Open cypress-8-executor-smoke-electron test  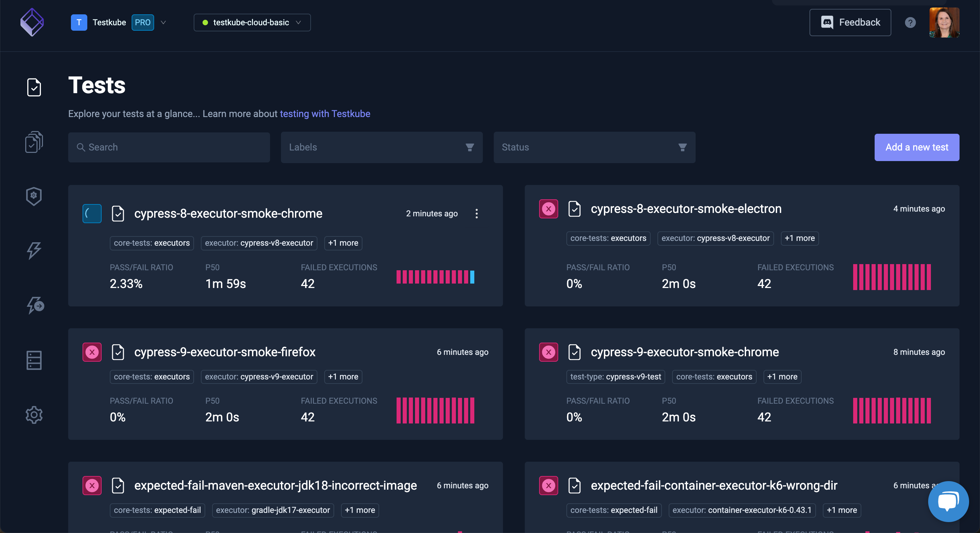coord(686,208)
